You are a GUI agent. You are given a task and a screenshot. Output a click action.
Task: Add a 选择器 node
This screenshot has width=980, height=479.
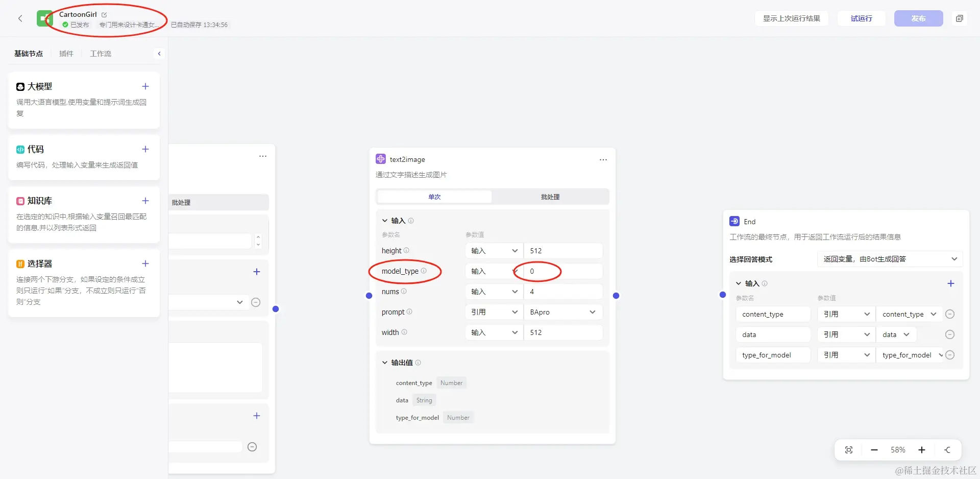click(145, 264)
